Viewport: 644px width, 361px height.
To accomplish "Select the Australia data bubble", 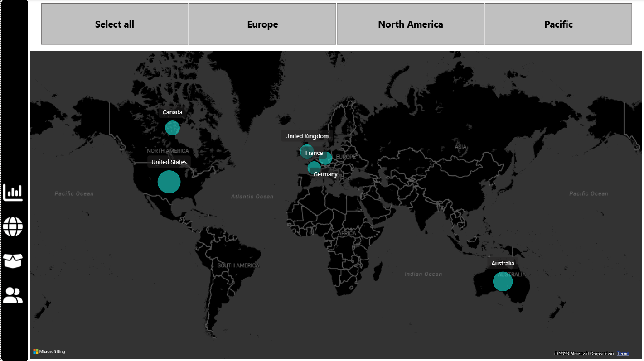I will [503, 281].
